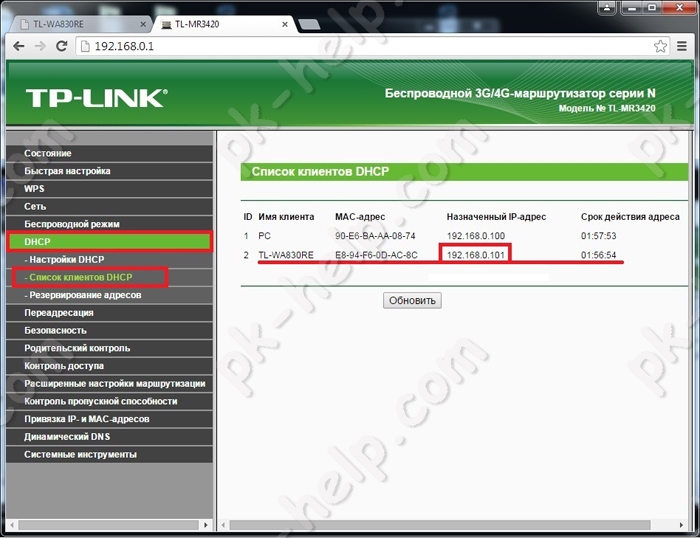The width and height of the screenshot is (700, 538).
Task: Click the browser forward arrow
Action: click(40, 46)
